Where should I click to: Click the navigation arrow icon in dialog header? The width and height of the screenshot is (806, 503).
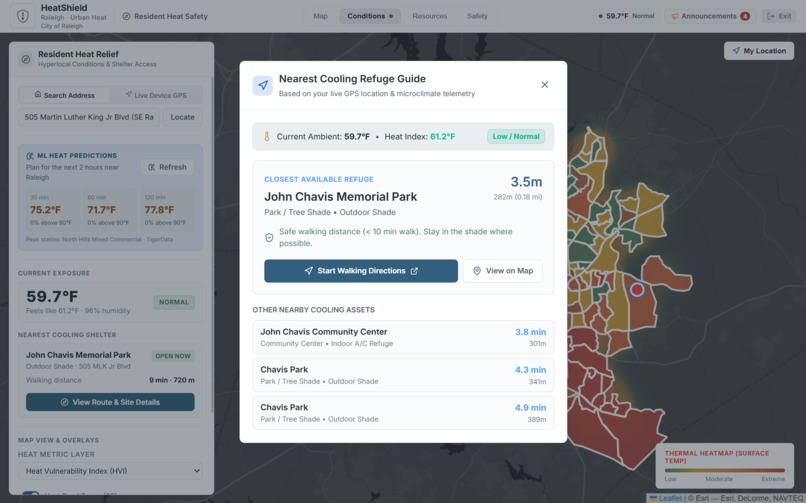[x=263, y=85]
